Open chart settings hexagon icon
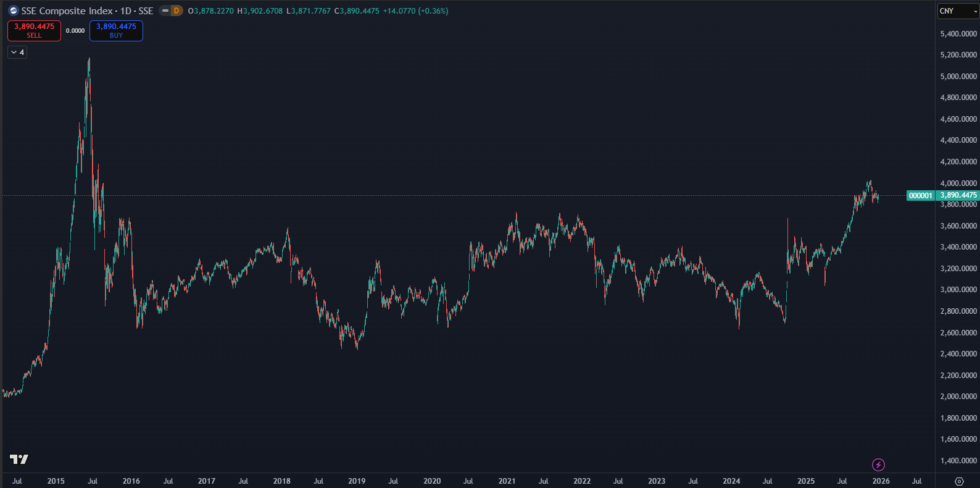980x488 pixels. coord(959,481)
